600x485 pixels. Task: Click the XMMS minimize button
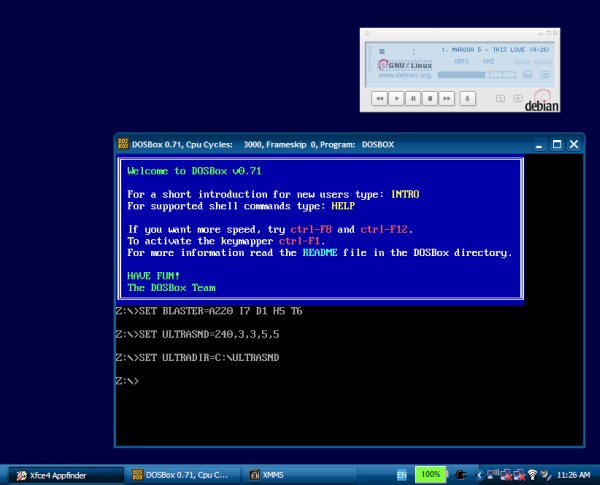(x=541, y=33)
